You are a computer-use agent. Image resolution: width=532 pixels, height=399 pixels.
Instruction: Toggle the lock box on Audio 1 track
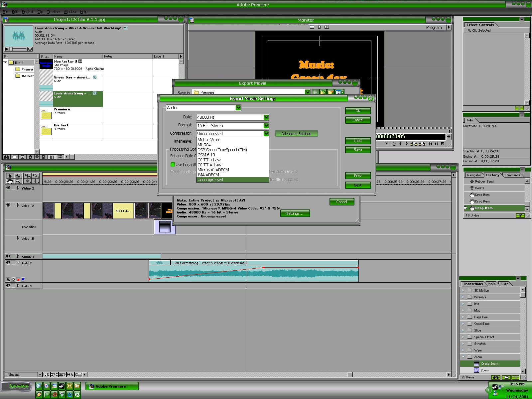pos(13,256)
